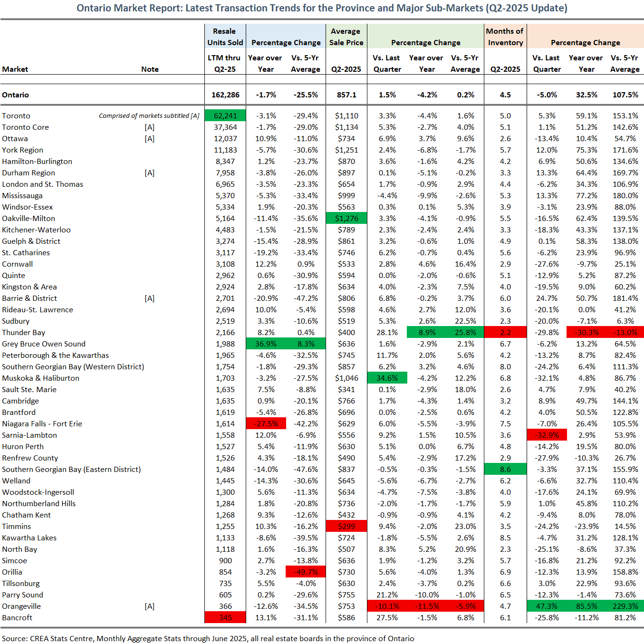Click the Average Sale Price header
Viewport: 644px width, 644px height.
coord(346,37)
